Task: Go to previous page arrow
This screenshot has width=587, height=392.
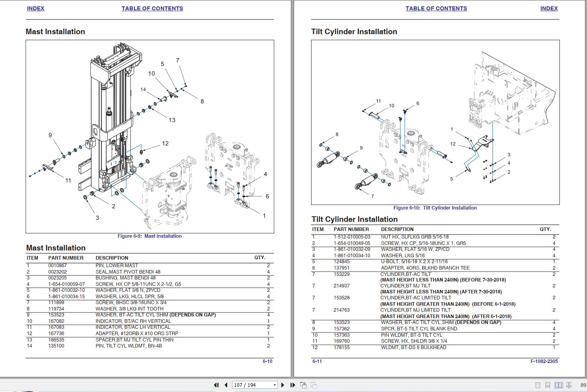Action: (226, 385)
